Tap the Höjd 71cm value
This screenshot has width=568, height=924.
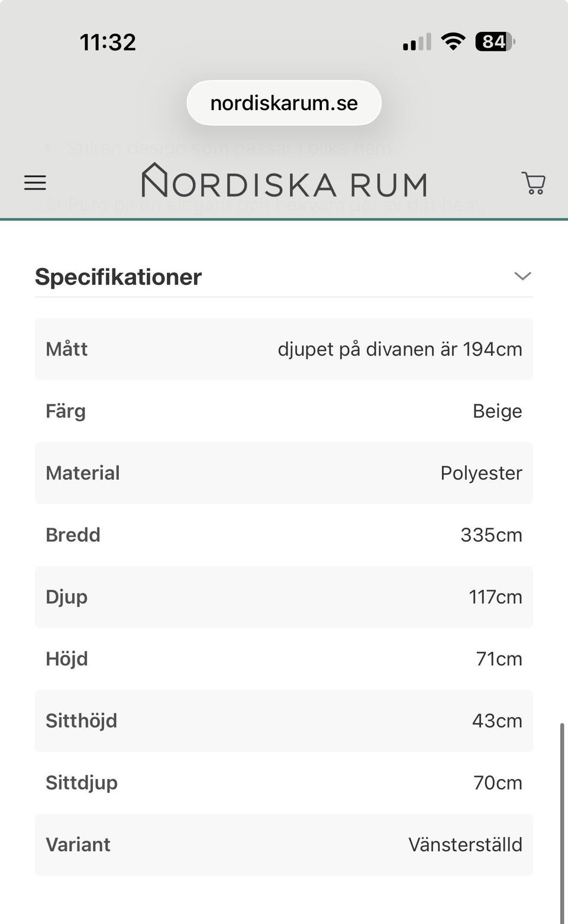coord(499,659)
